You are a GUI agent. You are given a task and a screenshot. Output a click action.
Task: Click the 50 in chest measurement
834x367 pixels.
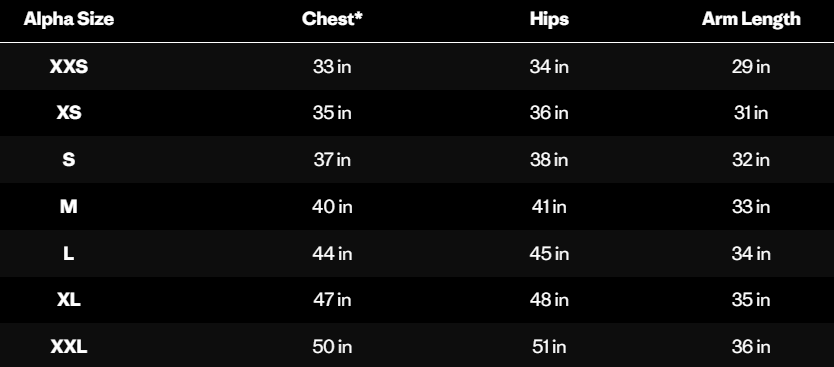tap(332, 347)
